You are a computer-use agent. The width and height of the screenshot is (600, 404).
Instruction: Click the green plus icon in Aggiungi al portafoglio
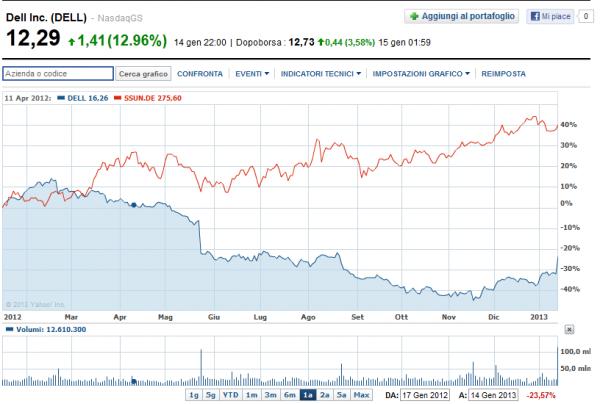click(414, 16)
